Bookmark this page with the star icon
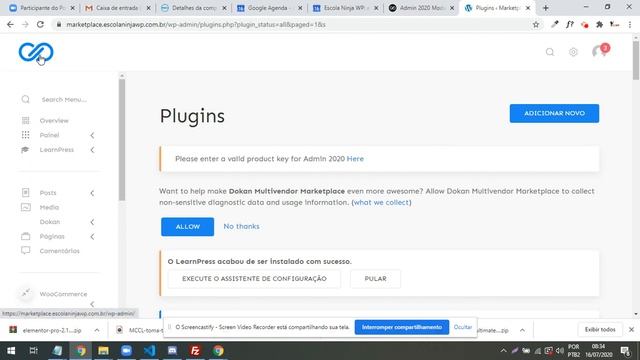Image resolution: width=640 pixels, height=360 pixels. 536,24
